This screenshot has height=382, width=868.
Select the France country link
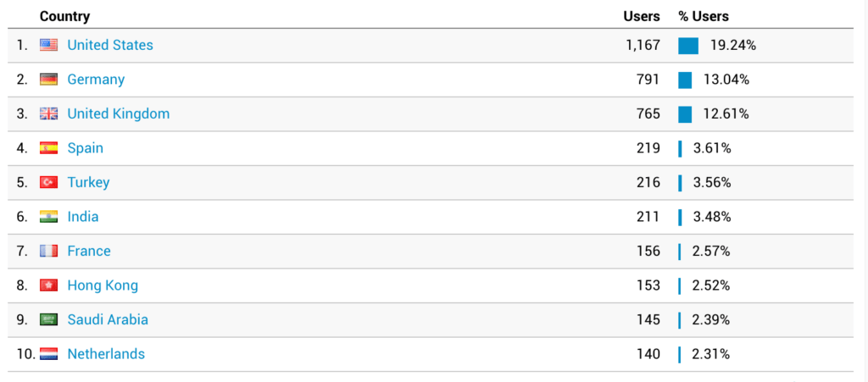(x=88, y=251)
